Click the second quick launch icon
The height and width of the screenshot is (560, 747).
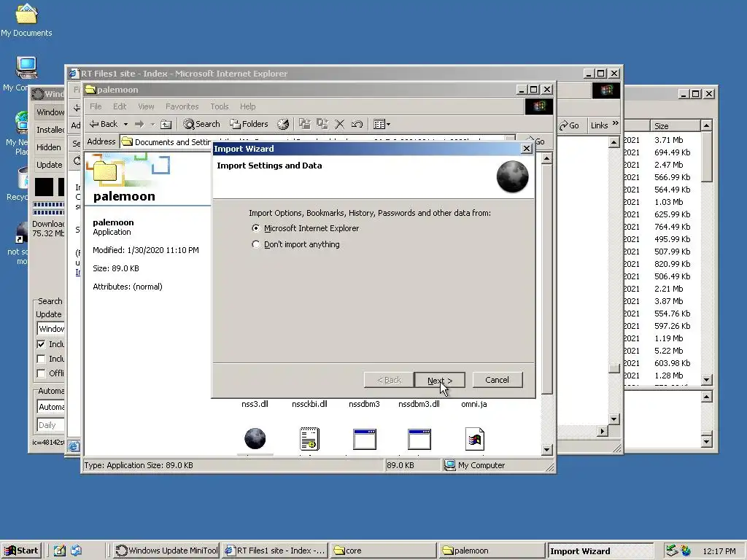tap(76, 551)
